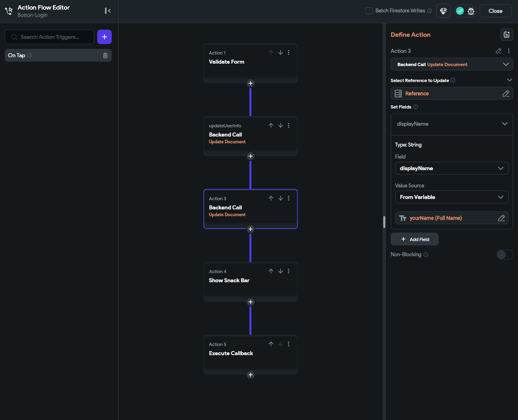518x420 pixels.
Task: Move updateUserInfo action up
Action: (x=271, y=125)
